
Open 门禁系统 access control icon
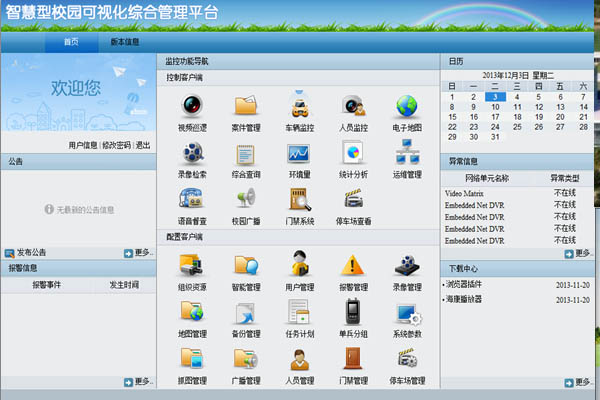coord(299,198)
